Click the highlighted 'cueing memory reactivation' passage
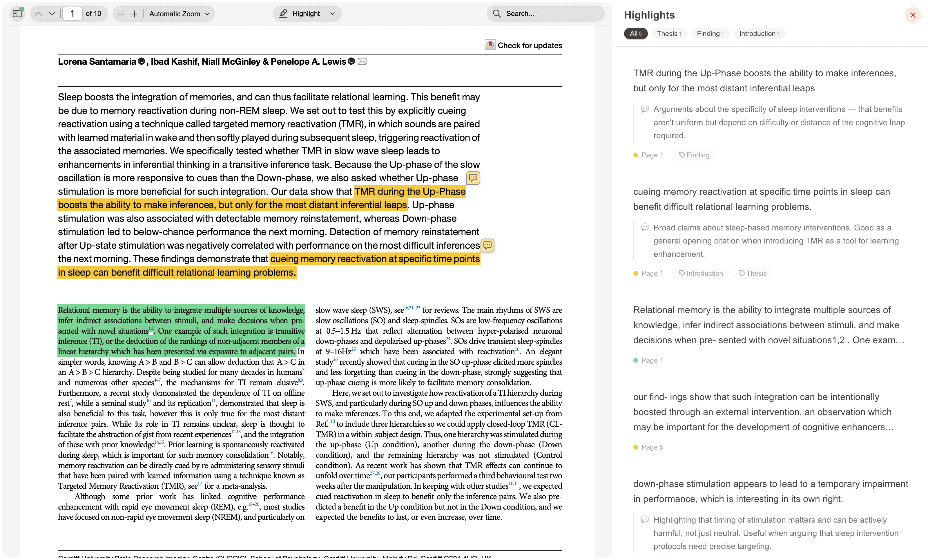928x560 pixels. click(375, 259)
